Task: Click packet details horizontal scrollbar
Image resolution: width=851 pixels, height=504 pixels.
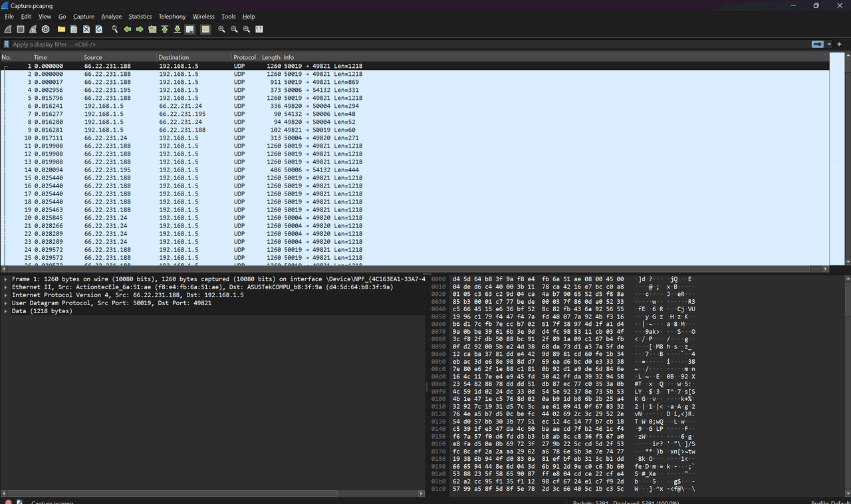Action: pyautogui.click(x=213, y=494)
